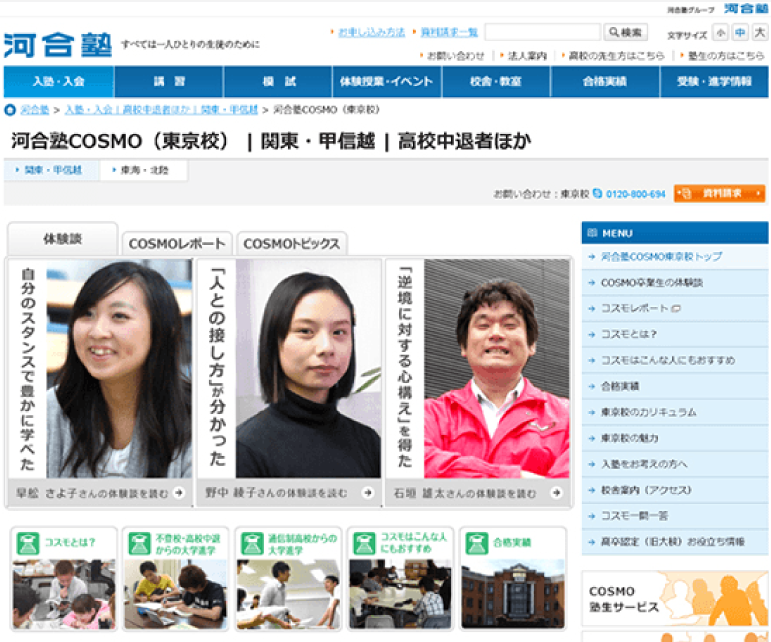Click the orange 資料請求 button
This screenshot has height=642, width=771.
click(719, 194)
